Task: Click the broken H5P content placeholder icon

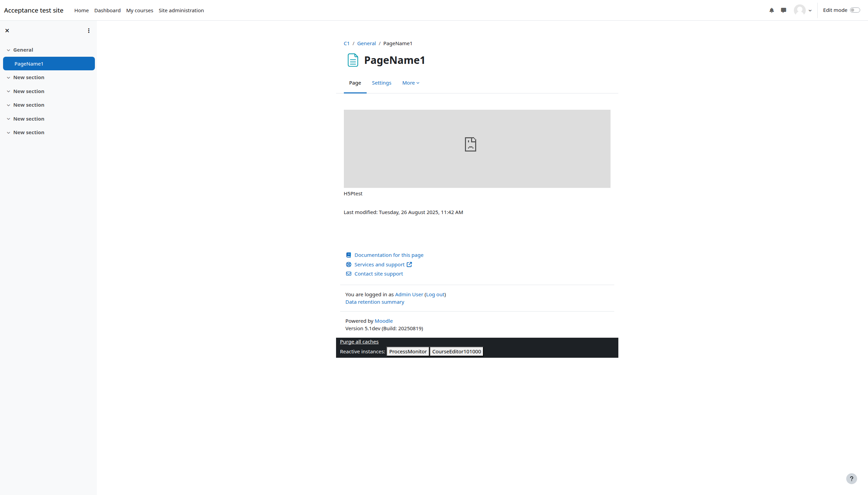Action: pyautogui.click(x=470, y=144)
